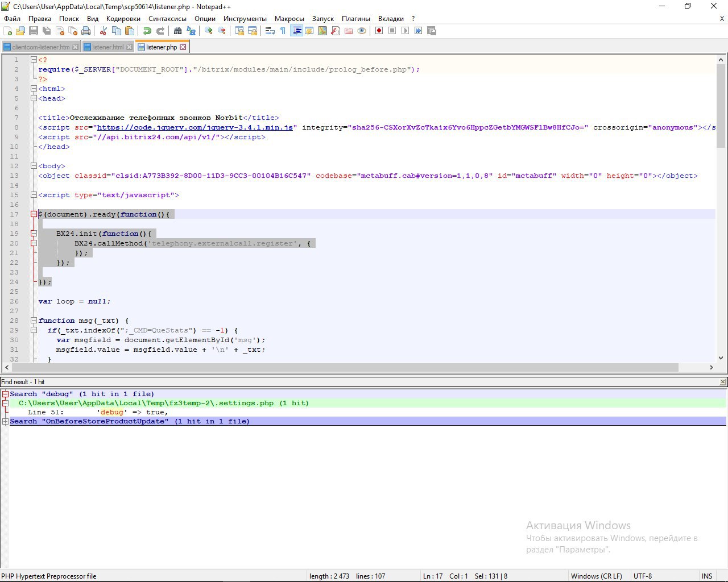Open Replace dialog toolbar icon
Screen dimensions: 728x582
pos(191,31)
